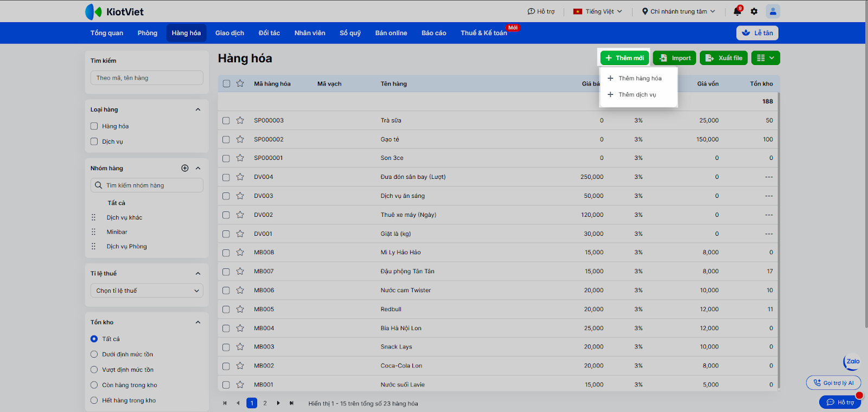Viewport: 868px width, 412px height.
Task: Click the Dịch vụ Phòng group handle
Action: 93,246
